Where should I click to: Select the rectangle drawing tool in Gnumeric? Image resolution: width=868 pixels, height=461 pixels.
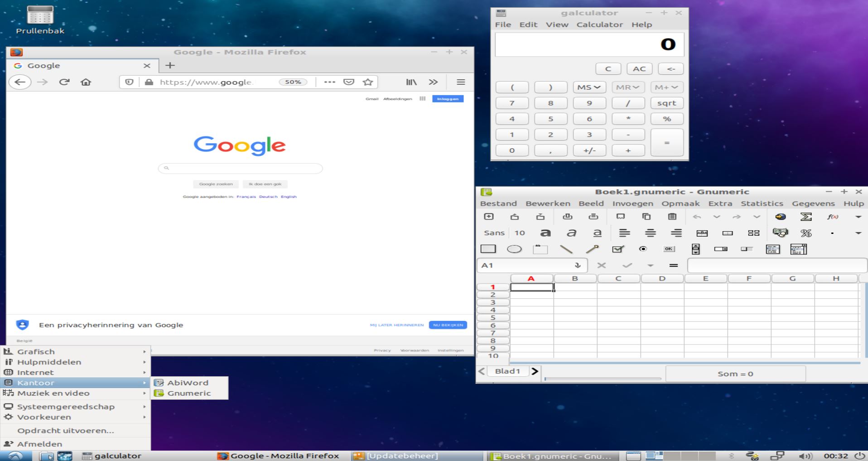coord(488,249)
